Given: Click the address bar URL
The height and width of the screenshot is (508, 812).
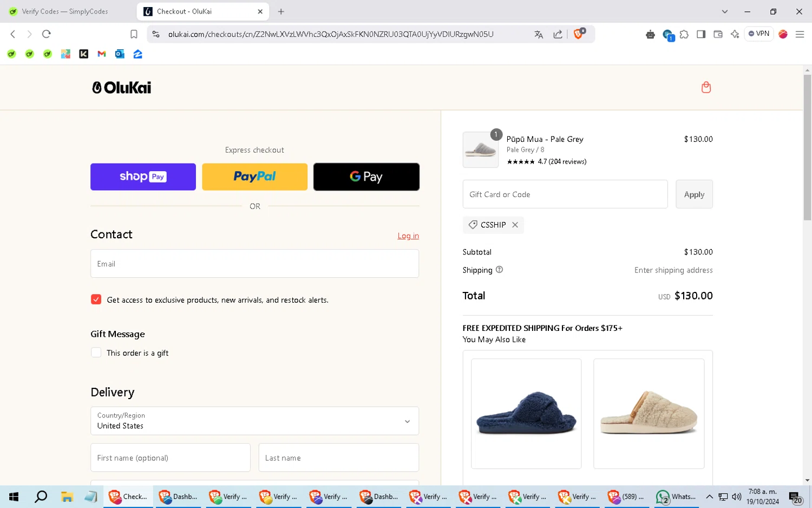Looking at the screenshot, I should [331, 34].
